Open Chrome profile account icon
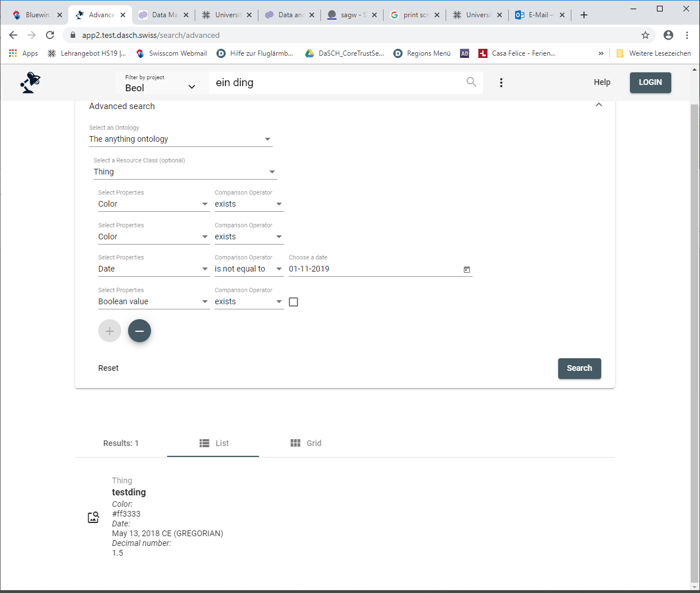Screen dimensions: 700x593 pyautogui.click(x=668, y=35)
